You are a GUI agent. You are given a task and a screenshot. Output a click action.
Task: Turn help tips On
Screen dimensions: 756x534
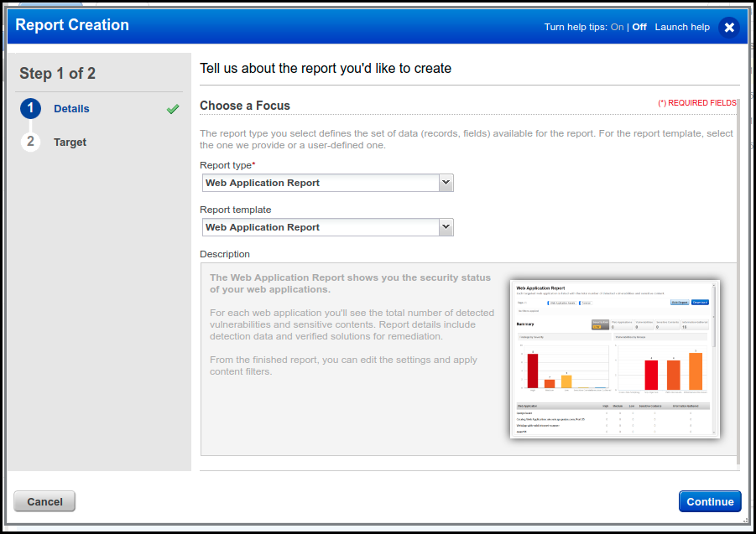coord(616,27)
